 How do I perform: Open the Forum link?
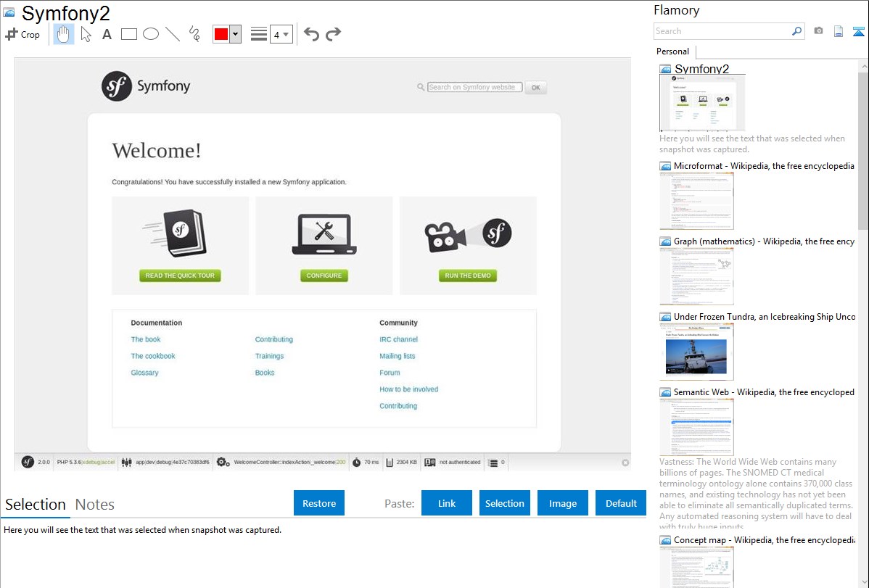click(390, 373)
